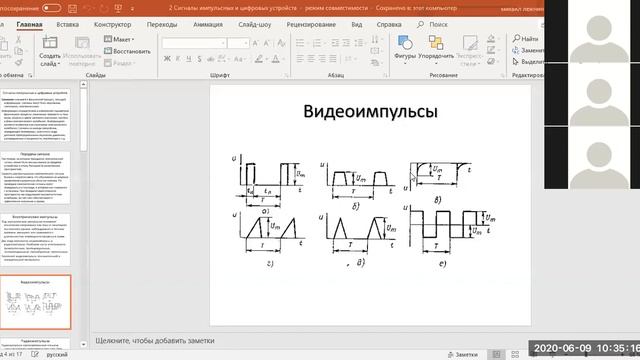Click Восстановить slide reset button

(127, 51)
